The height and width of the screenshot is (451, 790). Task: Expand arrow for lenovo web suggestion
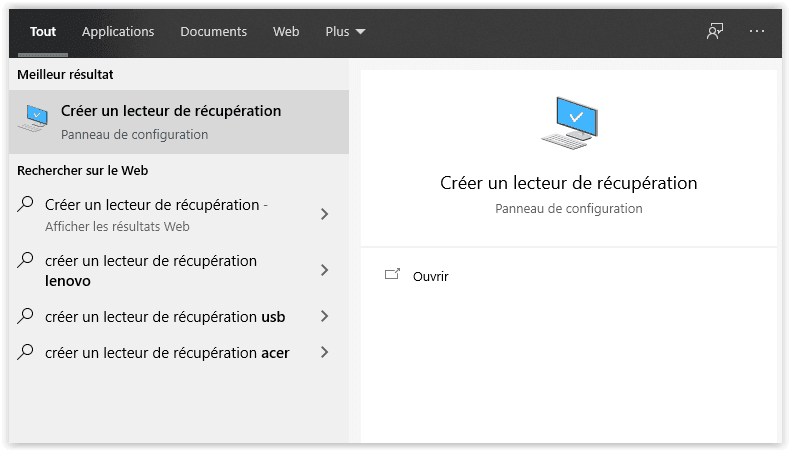(x=324, y=270)
